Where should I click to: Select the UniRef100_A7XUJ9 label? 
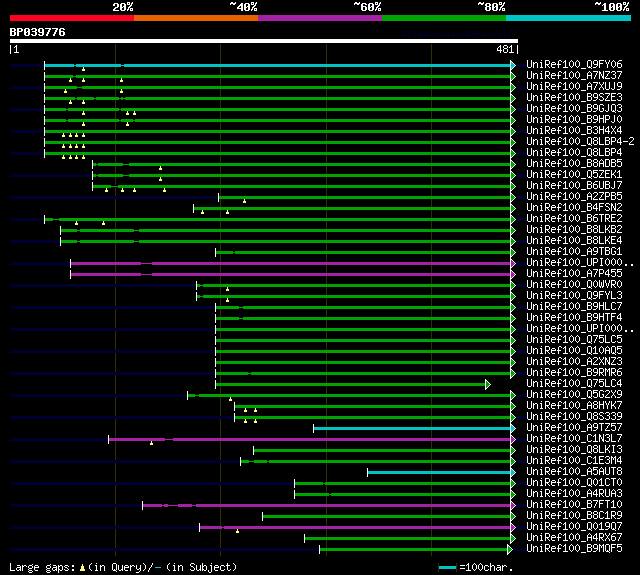pyautogui.click(x=574, y=87)
